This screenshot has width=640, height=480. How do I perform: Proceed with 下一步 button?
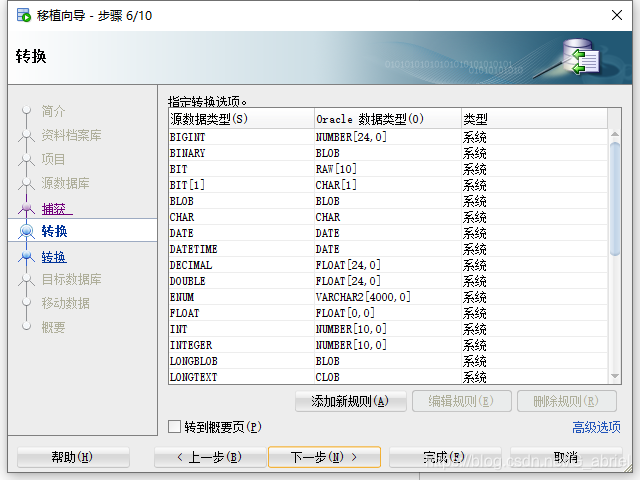(324, 457)
